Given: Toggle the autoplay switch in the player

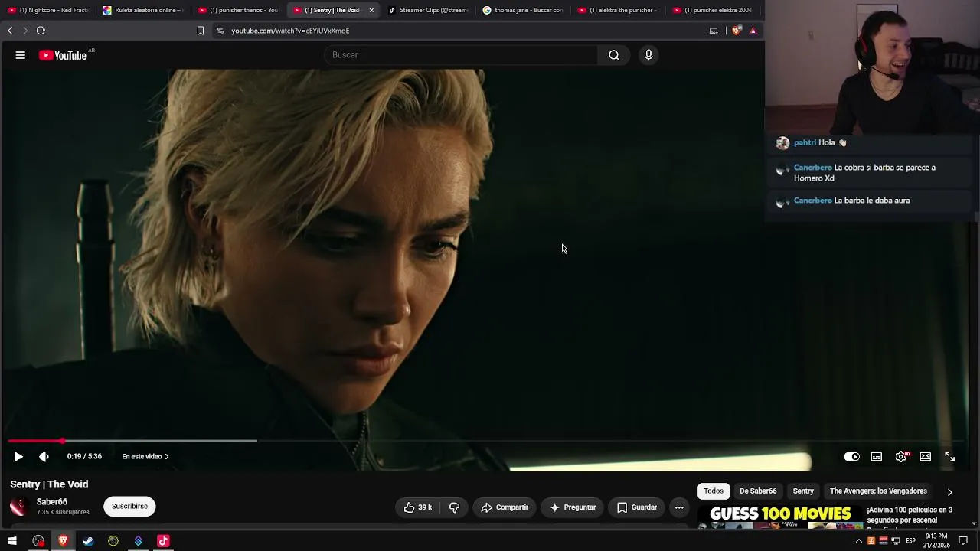Looking at the screenshot, I should [851, 457].
